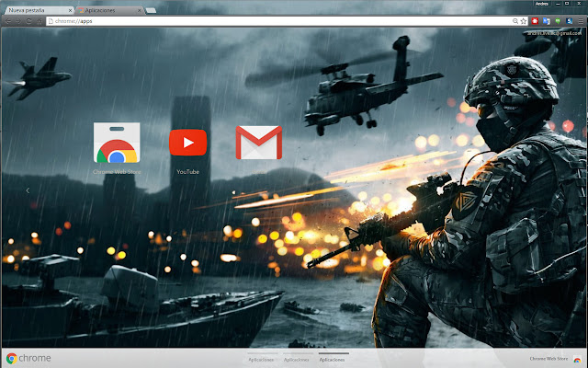588x368 pixels.
Task: Click the Aplicaciones tab favicon
Action: pyautogui.click(x=81, y=10)
